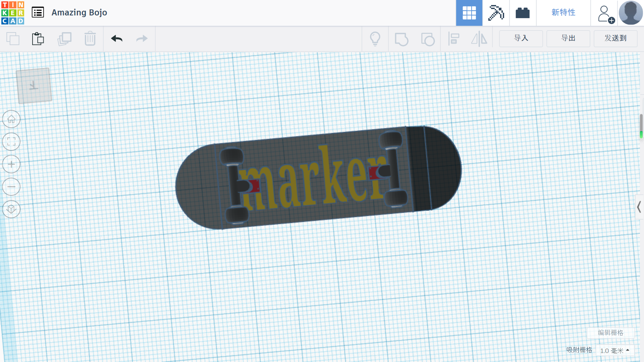Image resolution: width=644 pixels, height=362 pixels.
Task: Open the Bricks mode
Action: click(523, 13)
